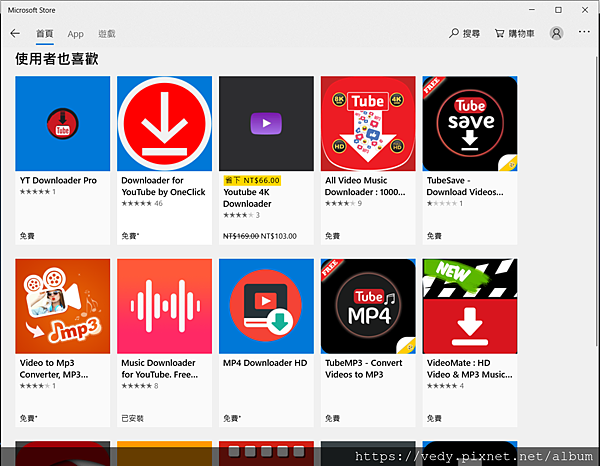Click the YT Downloader Pro title
Screen dimensions: 600x466
click(x=58, y=180)
